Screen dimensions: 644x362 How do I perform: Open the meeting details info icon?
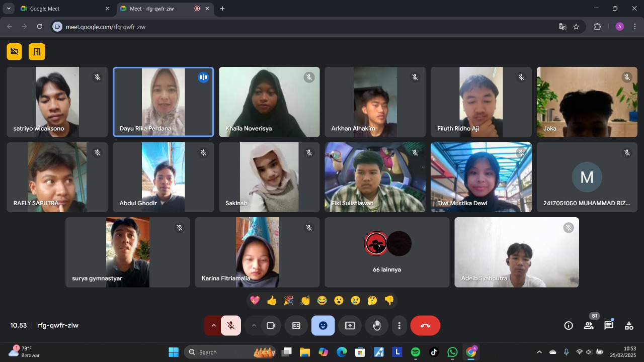click(569, 326)
